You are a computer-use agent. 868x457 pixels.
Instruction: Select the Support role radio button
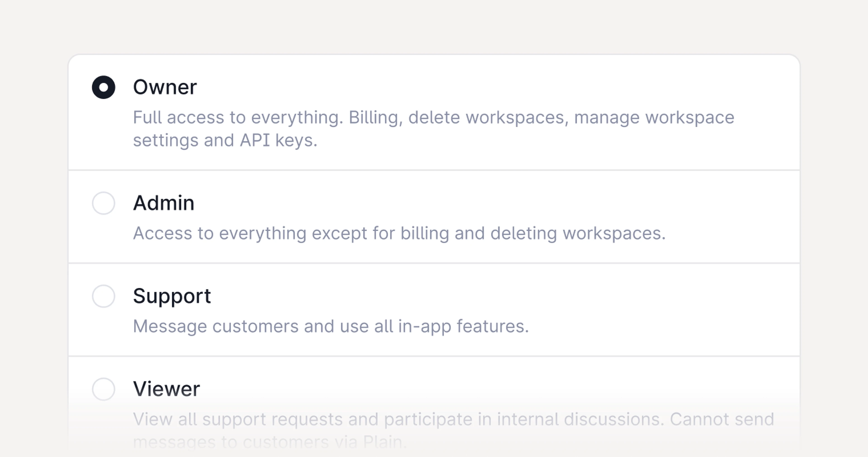(x=104, y=296)
